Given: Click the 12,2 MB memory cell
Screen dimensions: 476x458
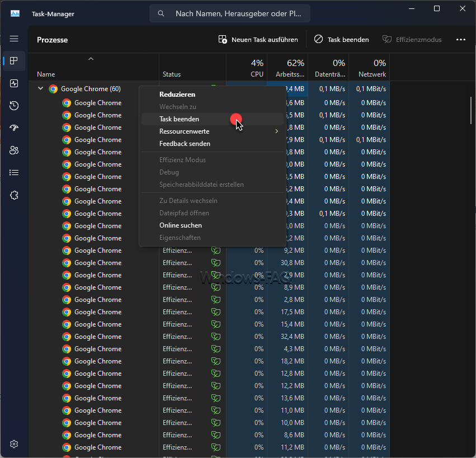Looking at the screenshot, I should click(x=288, y=386).
